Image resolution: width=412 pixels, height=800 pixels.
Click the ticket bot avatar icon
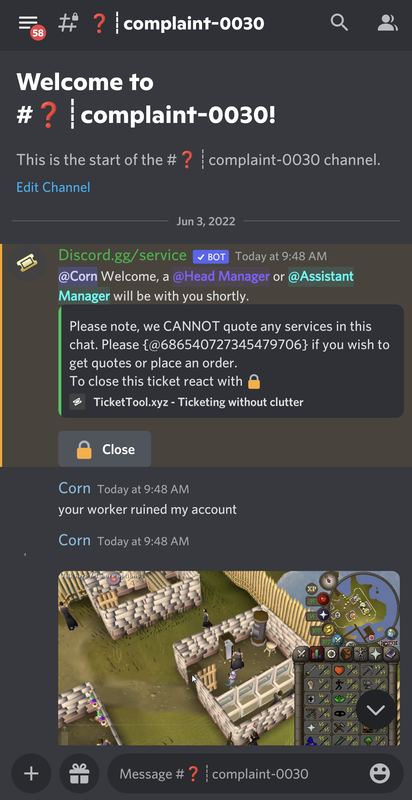(28, 263)
